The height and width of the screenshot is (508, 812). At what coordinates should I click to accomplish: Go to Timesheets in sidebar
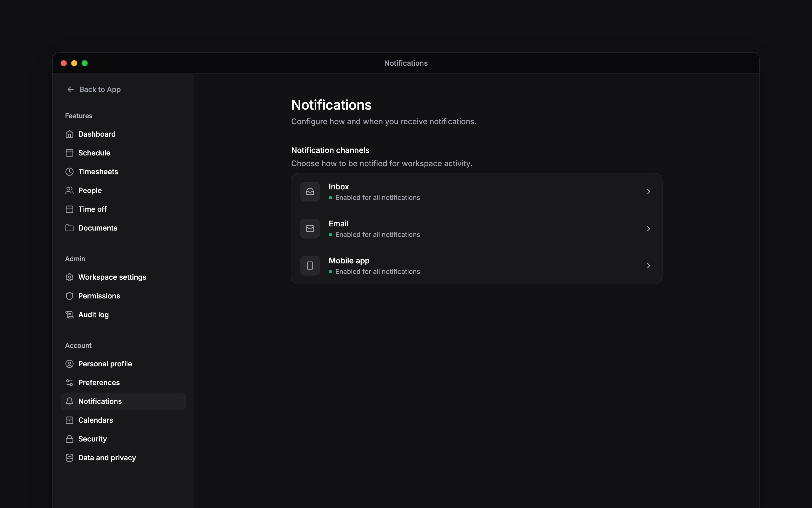click(x=123, y=172)
